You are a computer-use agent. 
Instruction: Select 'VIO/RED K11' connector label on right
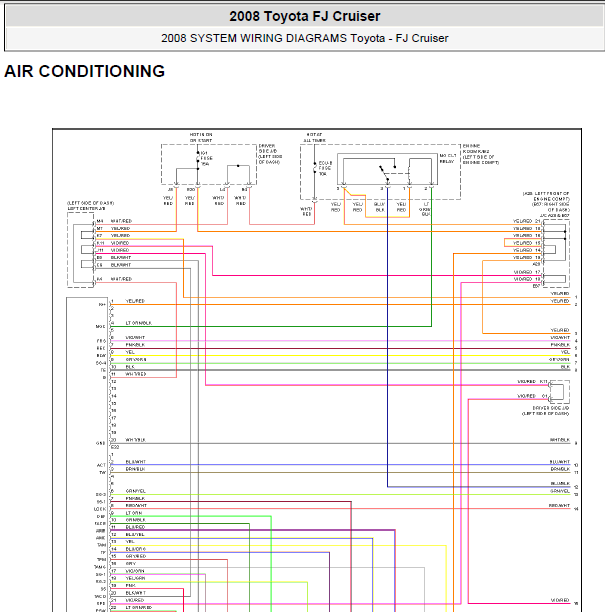coord(532,381)
